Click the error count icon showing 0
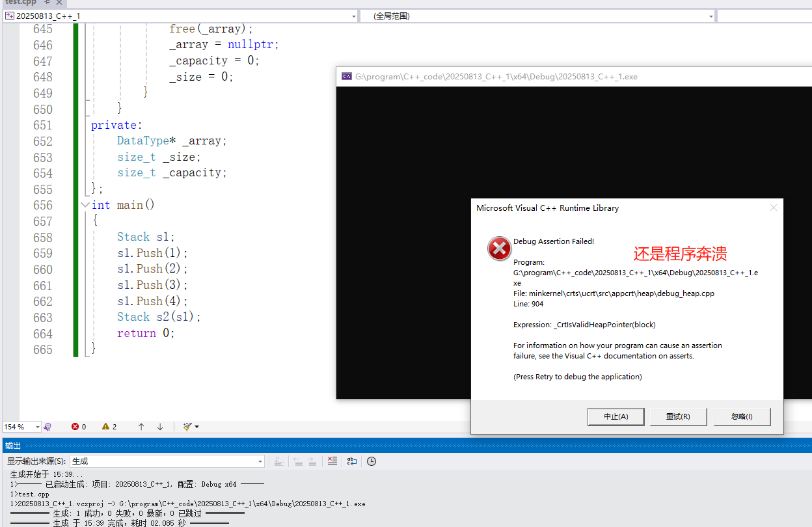Image resolution: width=812 pixels, height=527 pixels. point(79,427)
